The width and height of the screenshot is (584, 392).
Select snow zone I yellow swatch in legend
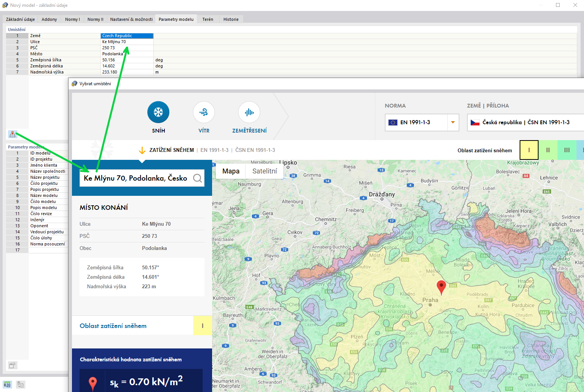(529, 150)
